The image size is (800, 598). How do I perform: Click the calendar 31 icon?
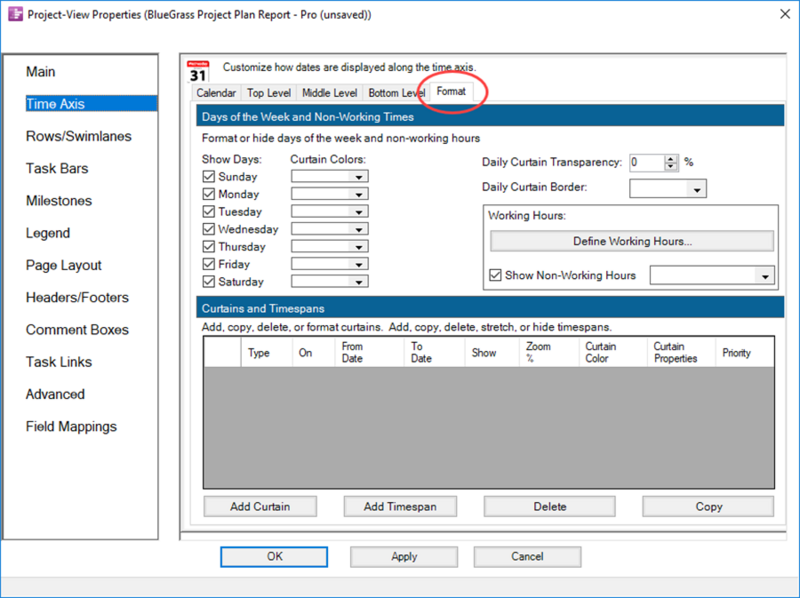(x=197, y=71)
